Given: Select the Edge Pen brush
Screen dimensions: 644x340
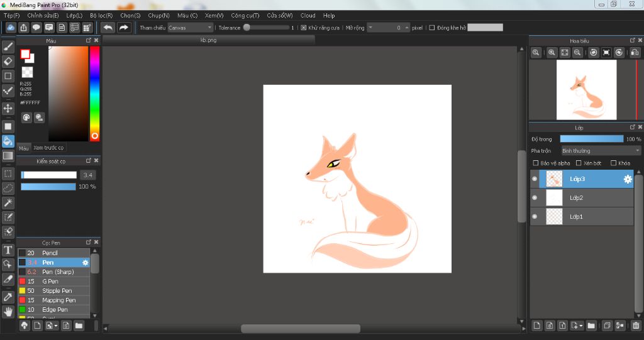Looking at the screenshot, I should point(54,310).
